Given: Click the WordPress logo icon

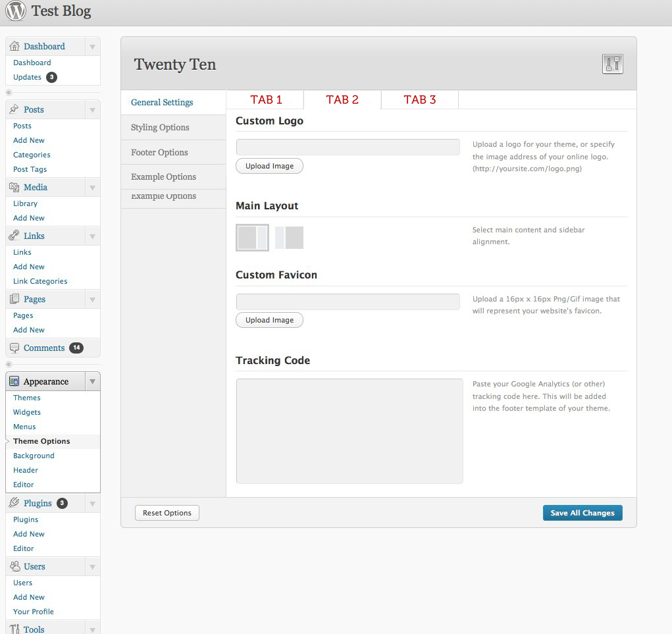Looking at the screenshot, I should tap(16, 11).
